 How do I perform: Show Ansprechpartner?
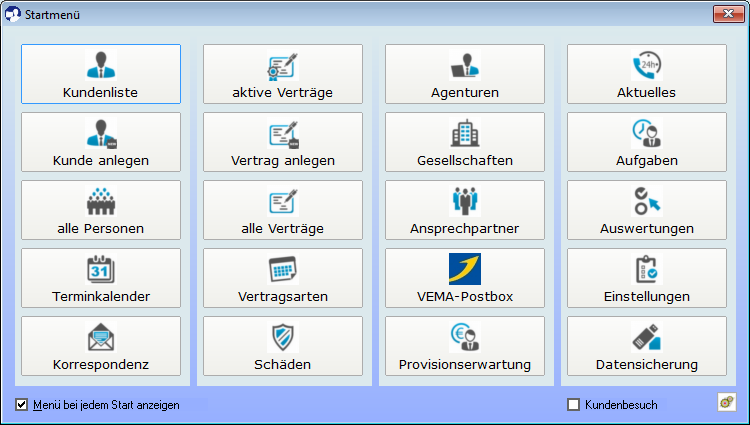point(465,210)
